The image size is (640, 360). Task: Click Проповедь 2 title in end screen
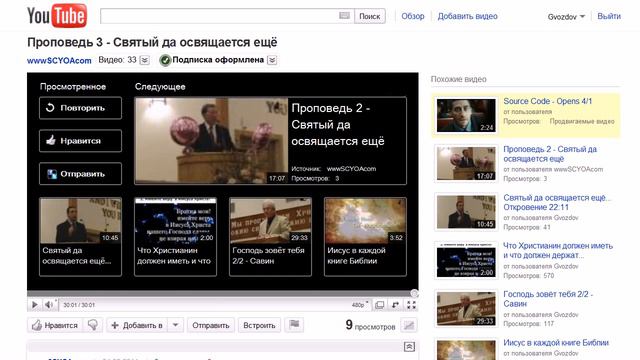pos(338,124)
